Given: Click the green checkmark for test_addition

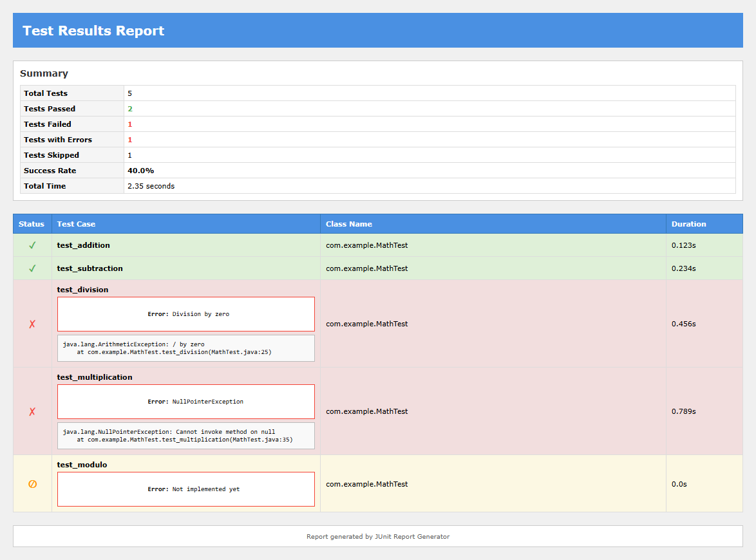Looking at the screenshot, I should click(32, 245).
